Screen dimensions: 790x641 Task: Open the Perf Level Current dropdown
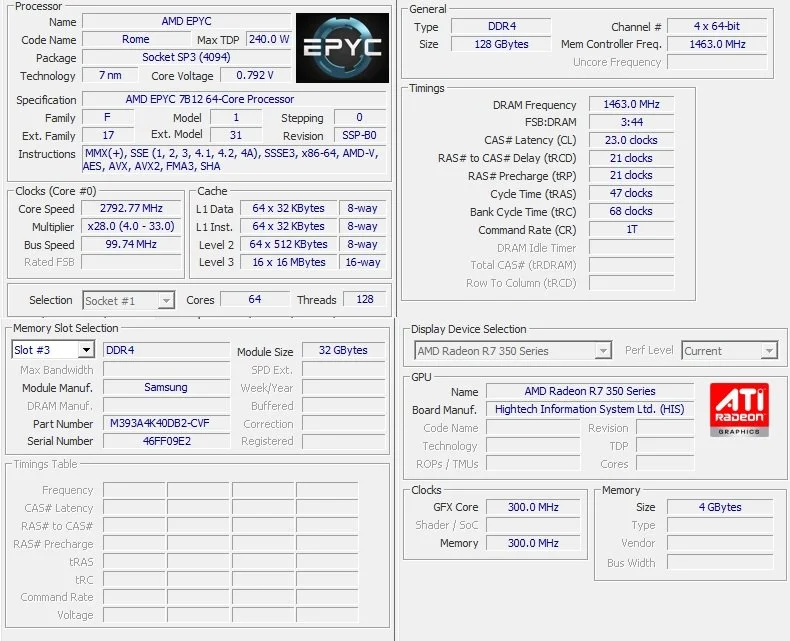pos(730,351)
